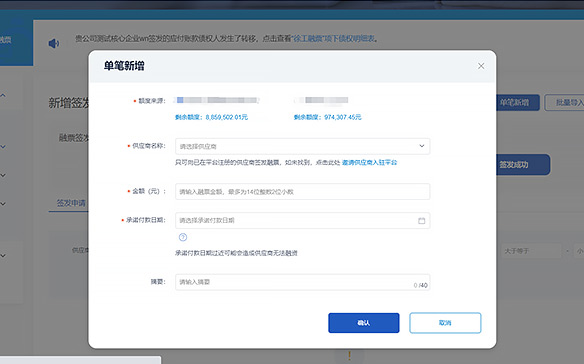Click the 承诺付款日期过近 warning note text
The image size is (584, 364).
pos(236,253)
